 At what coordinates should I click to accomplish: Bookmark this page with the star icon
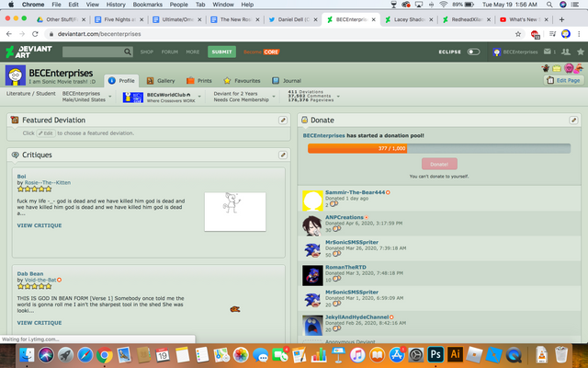[518, 34]
